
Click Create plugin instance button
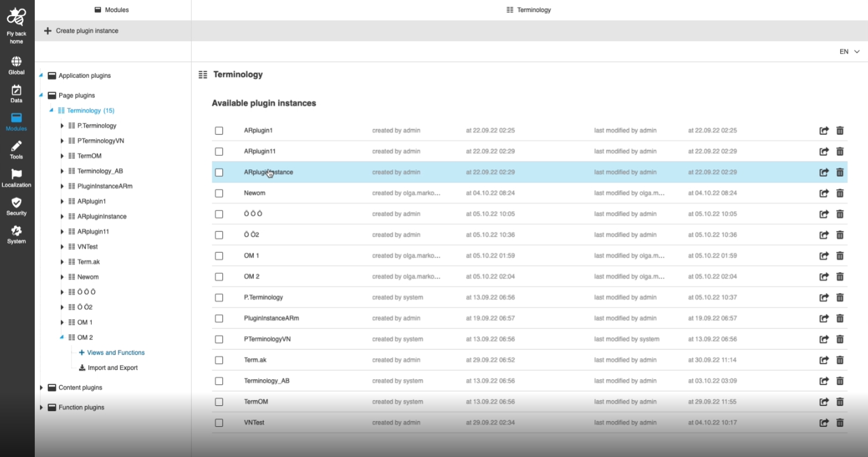click(x=81, y=31)
